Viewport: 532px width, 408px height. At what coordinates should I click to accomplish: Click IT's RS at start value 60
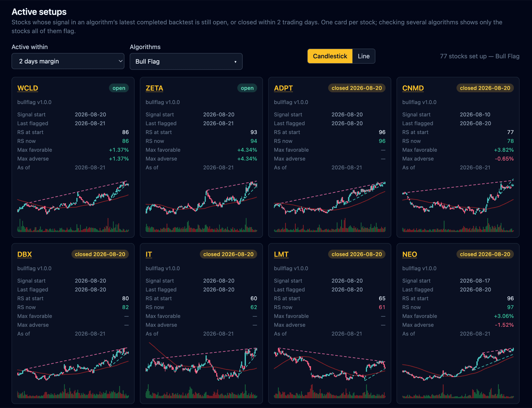[254, 299]
